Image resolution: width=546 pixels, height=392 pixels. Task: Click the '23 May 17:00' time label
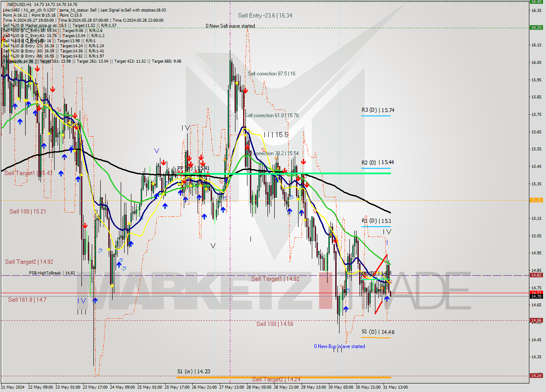(95, 387)
